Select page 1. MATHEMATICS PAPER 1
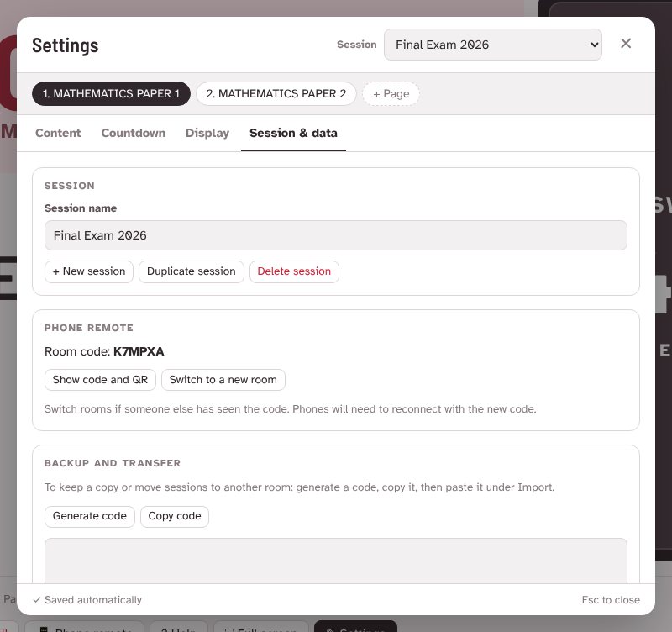This screenshot has height=632, width=672. point(111,93)
